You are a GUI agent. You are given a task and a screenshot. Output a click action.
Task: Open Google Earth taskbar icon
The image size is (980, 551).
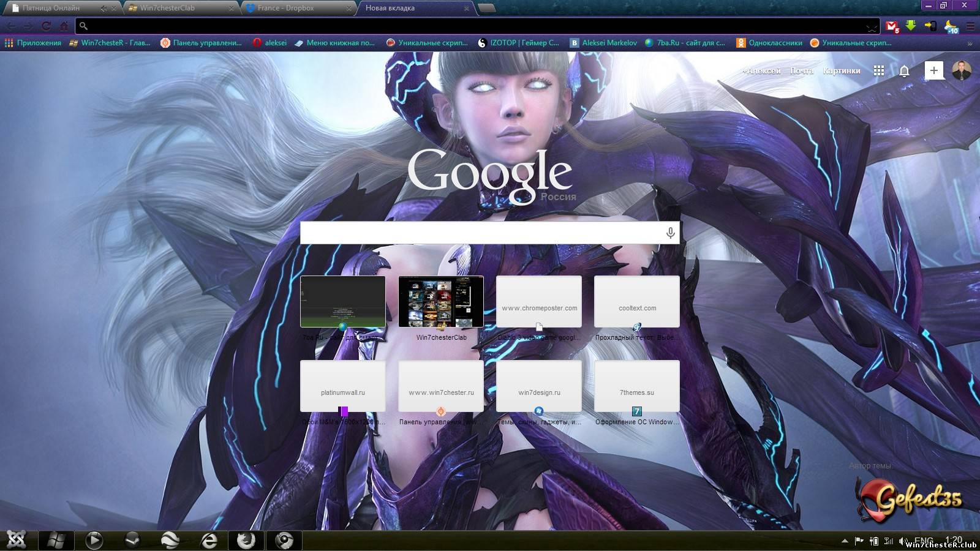click(170, 540)
